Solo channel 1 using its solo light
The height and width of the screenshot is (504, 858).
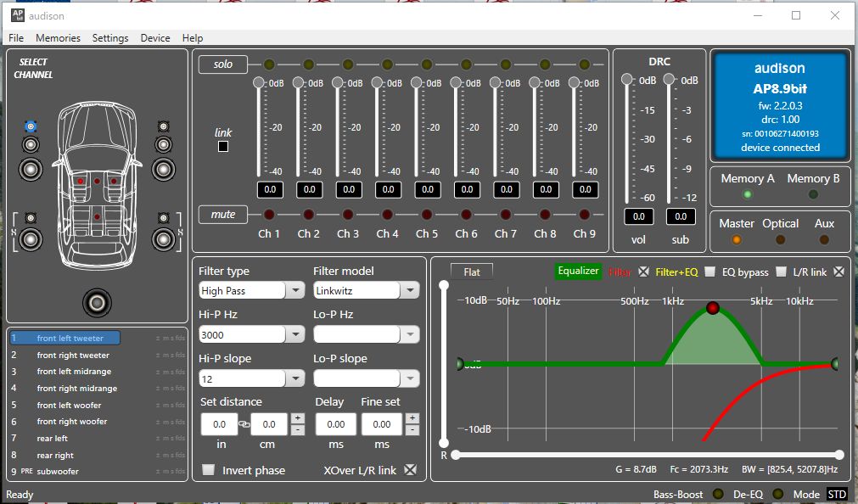coord(269,64)
